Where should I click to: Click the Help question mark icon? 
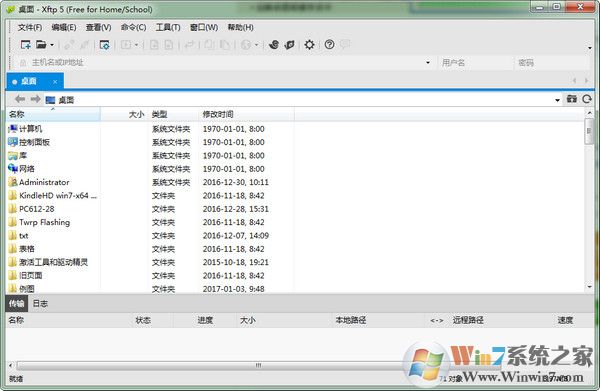[x=329, y=45]
